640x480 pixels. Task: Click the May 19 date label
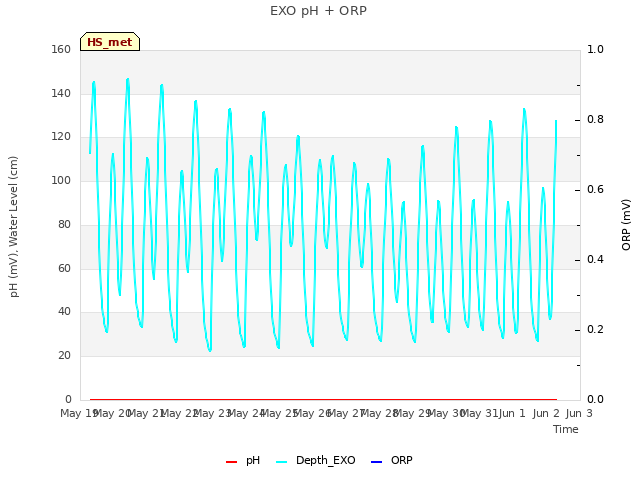coord(78,413)
